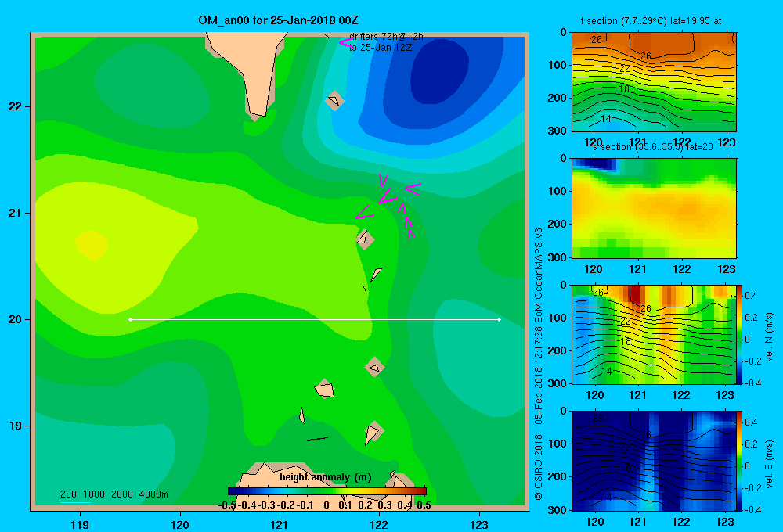Select the vel. E colour bar
This screenshot has height=532, width=783.
click(x=739, y=461)
